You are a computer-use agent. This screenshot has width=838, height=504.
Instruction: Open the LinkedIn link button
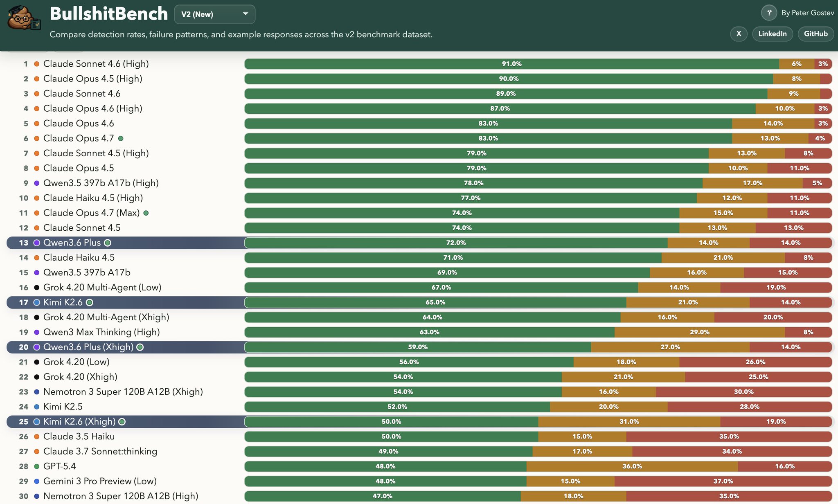[773, 34]
